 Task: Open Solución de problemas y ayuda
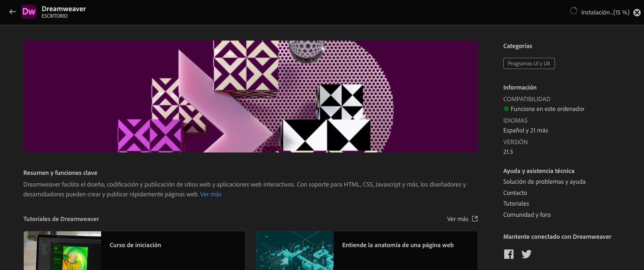pyautogui.click(x=544, y=182)
